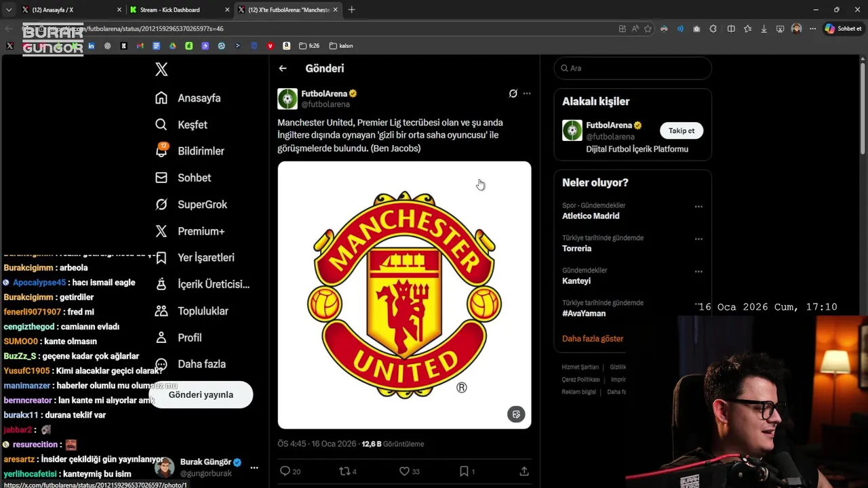Click Çerez Politikası footer link

click(580, 380)
